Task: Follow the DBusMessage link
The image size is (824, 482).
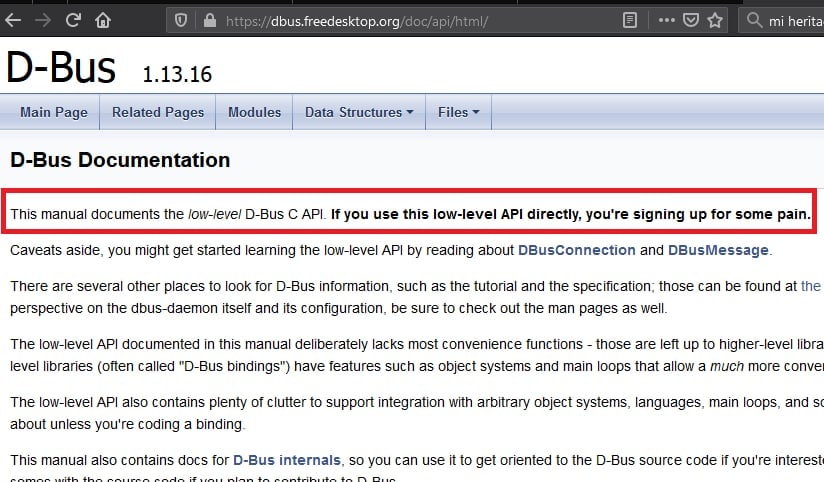Action: pos(718,250)
